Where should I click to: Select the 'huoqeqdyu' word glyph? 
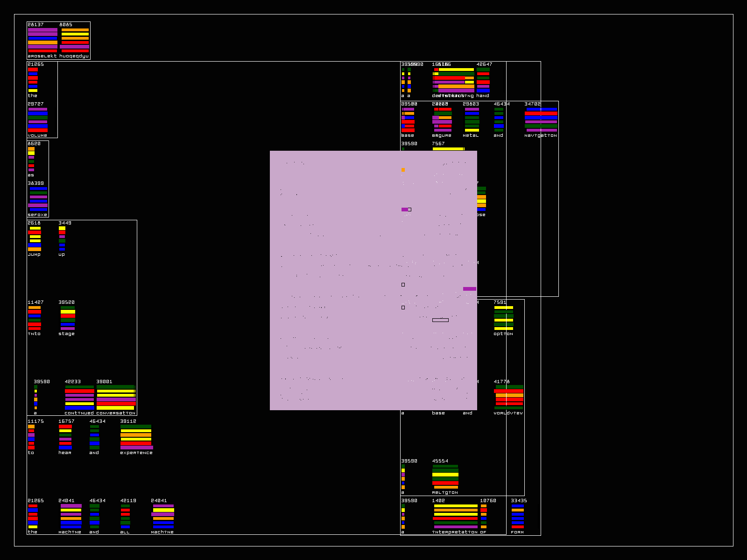(x=75, y=41)
